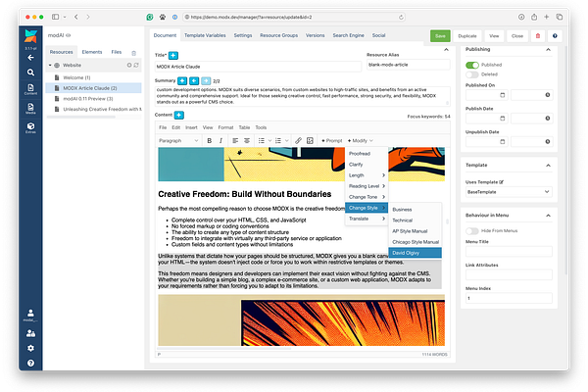Click the Duplicate button
588x392 pixels.
pyautogui.click(x=467, y=36)
